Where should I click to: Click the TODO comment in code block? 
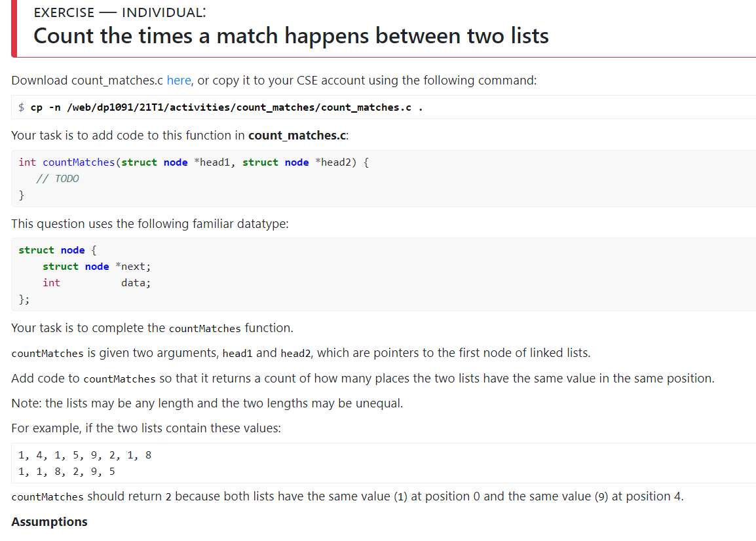(58, 179)
